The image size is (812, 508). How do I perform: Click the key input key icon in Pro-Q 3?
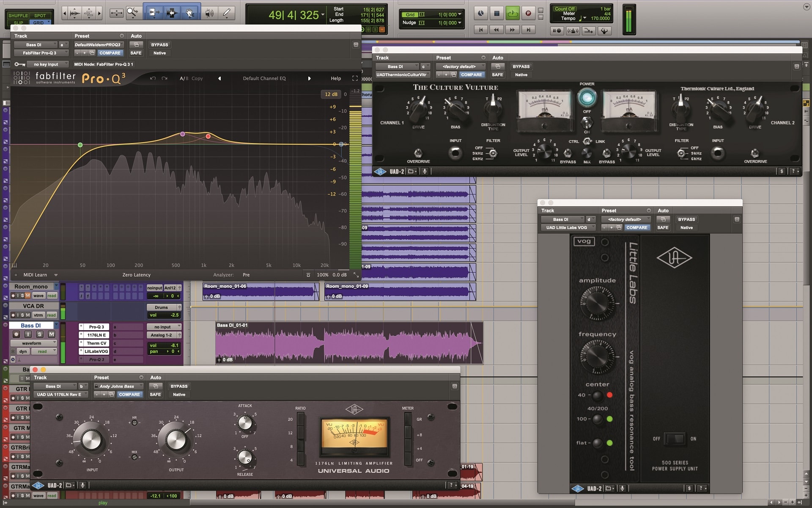19,64
